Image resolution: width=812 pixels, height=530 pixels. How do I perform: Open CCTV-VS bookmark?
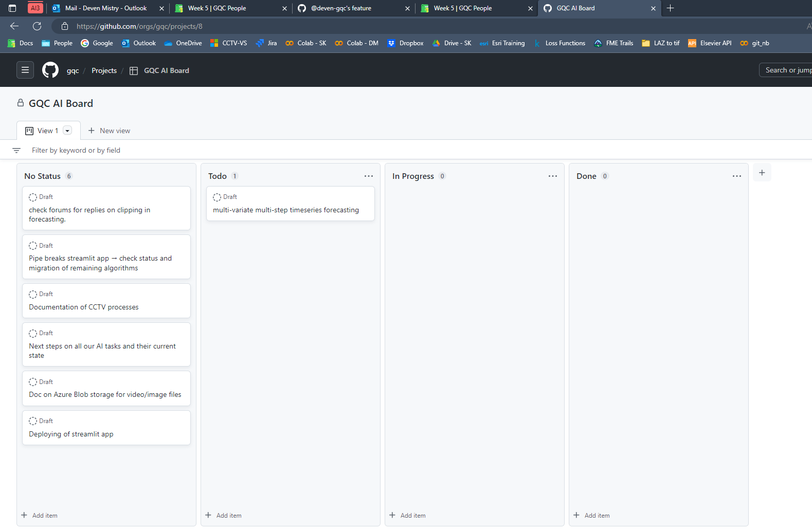228,43
